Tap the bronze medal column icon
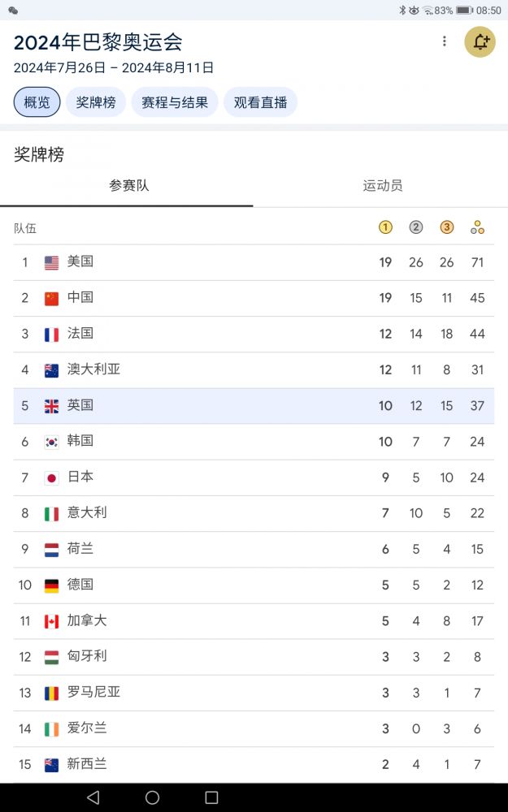 (x=446, y=227)
